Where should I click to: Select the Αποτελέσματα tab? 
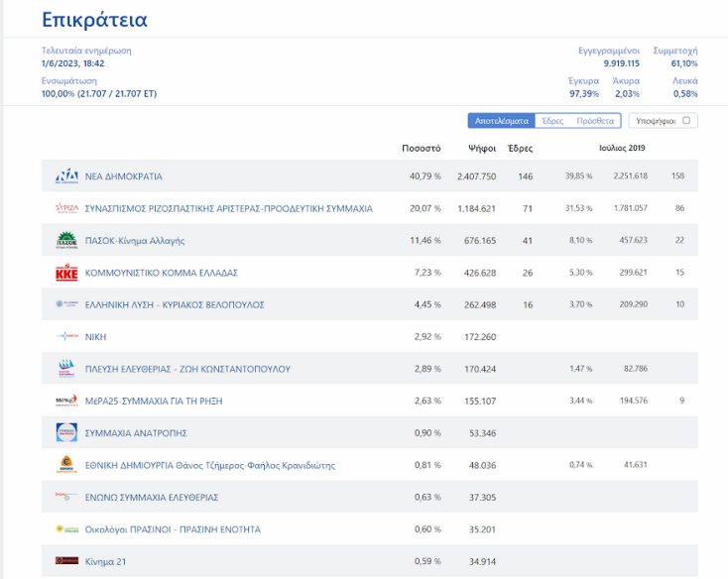pos(501,121)
